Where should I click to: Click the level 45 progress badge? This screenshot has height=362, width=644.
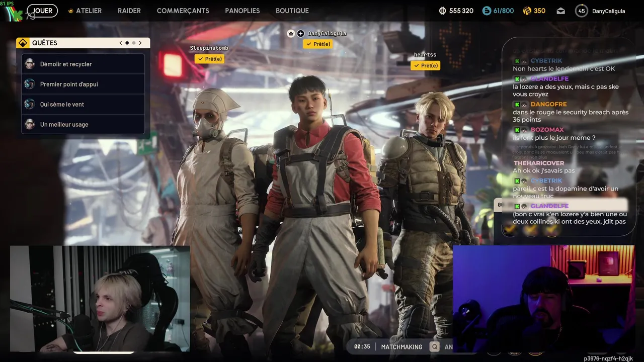point(582,11)
